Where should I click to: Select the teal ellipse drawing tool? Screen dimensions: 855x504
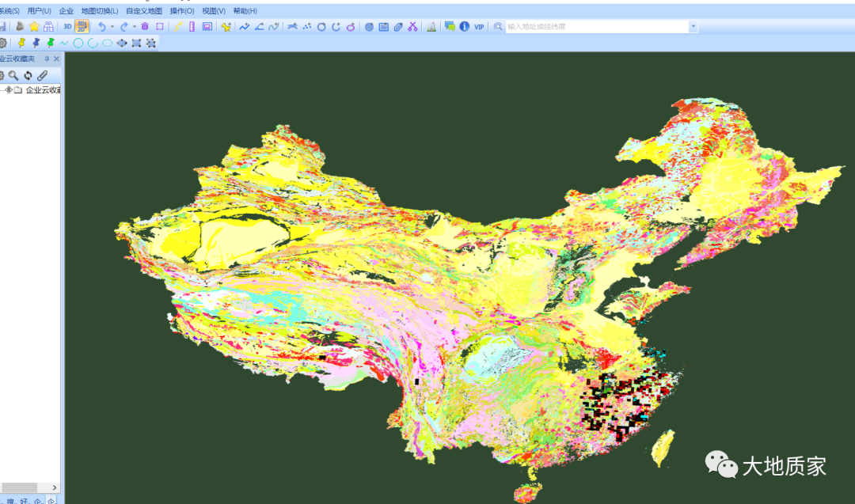108,43
